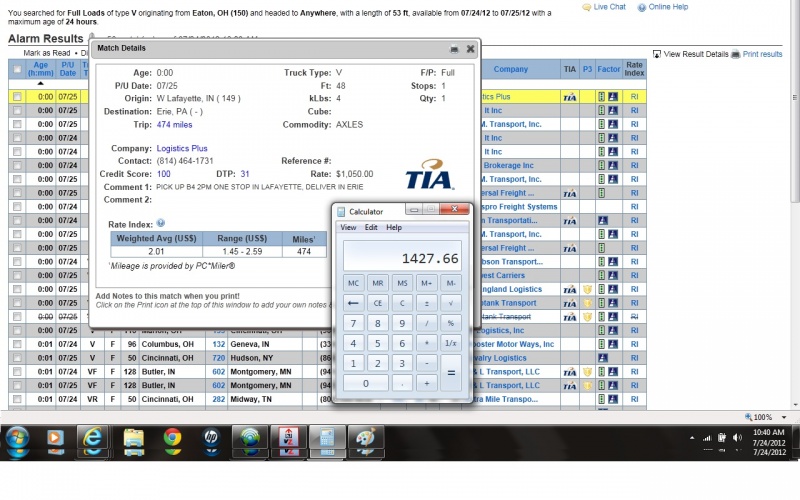This screenshot has height=500, width=800.
Task: Click the 720 mileage link for Hudson, NY
Action: [218, 358]
